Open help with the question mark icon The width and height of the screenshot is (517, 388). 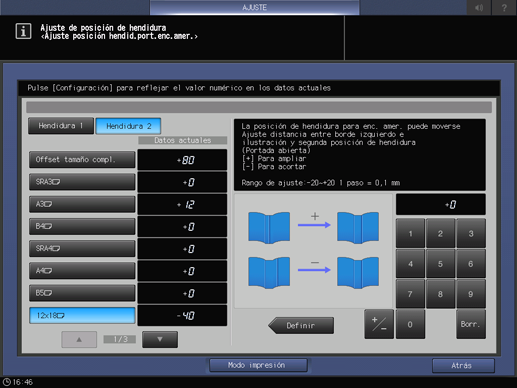pos(504,7)
